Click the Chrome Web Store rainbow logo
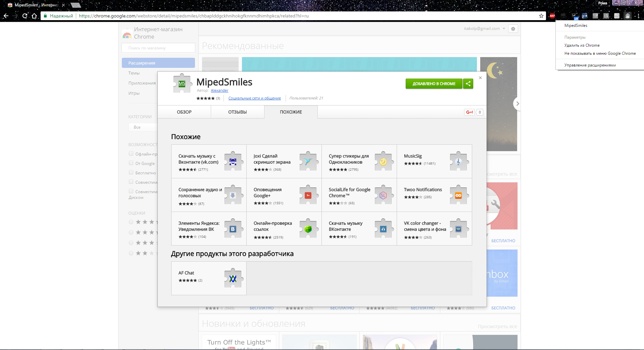Image resolution: width=644 pixels, height=350 pixels. coord(127,35)
